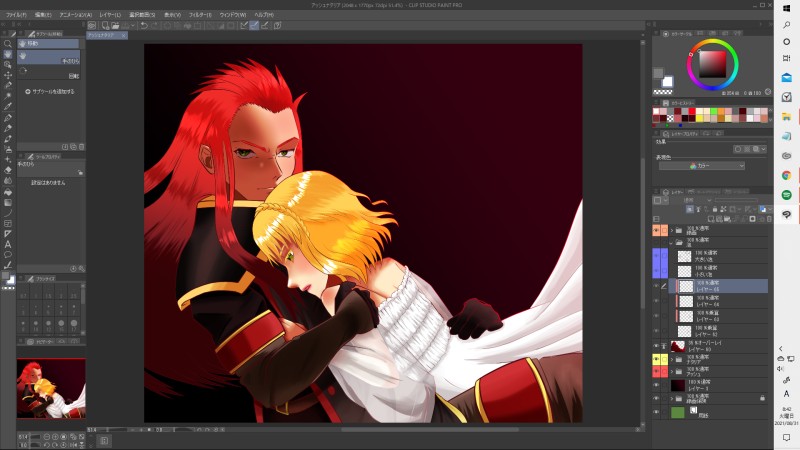The height and width of the screenshot is (450, 800).
Task: Click the Undo arrow in command bar
Action: [144, 26]
